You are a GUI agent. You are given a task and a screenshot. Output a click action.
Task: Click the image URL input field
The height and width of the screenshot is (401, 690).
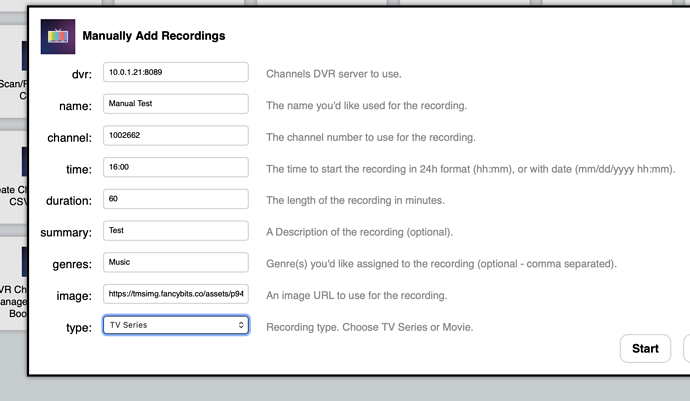pyautogui.click(x=175, y=295)
